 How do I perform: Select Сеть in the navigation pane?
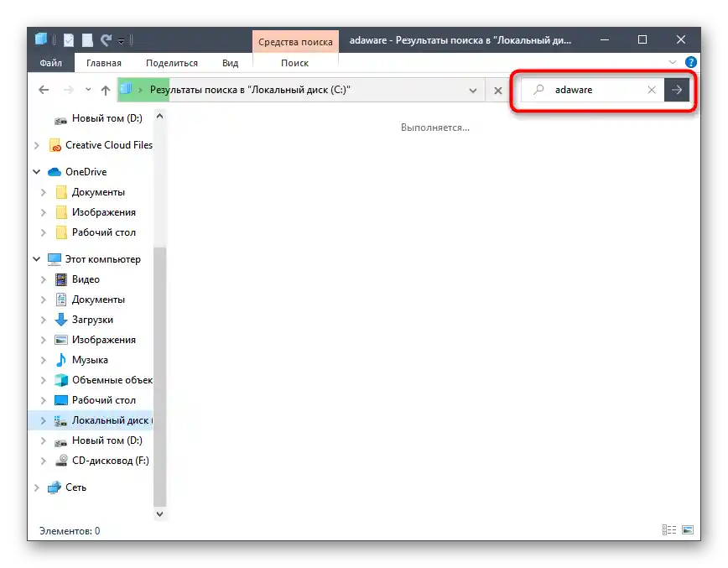tap(75, 487)
